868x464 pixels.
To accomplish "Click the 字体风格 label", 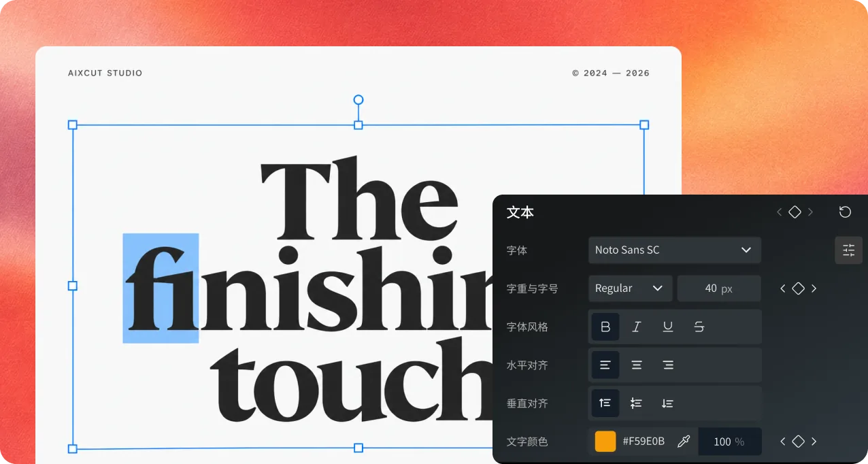I will (527, 327).
